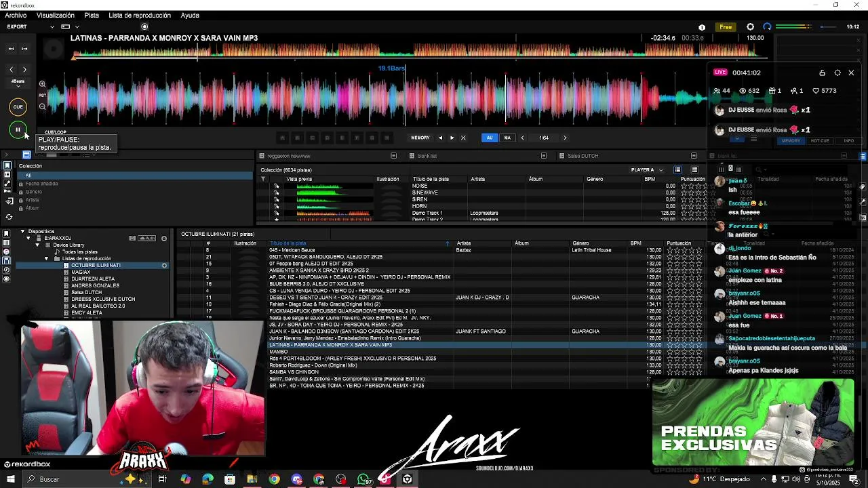Image resolution: width=868 pixels, height=488 pixels.
Task: Sort by BPM column in Colección
Action: click(x=650, y=179)
